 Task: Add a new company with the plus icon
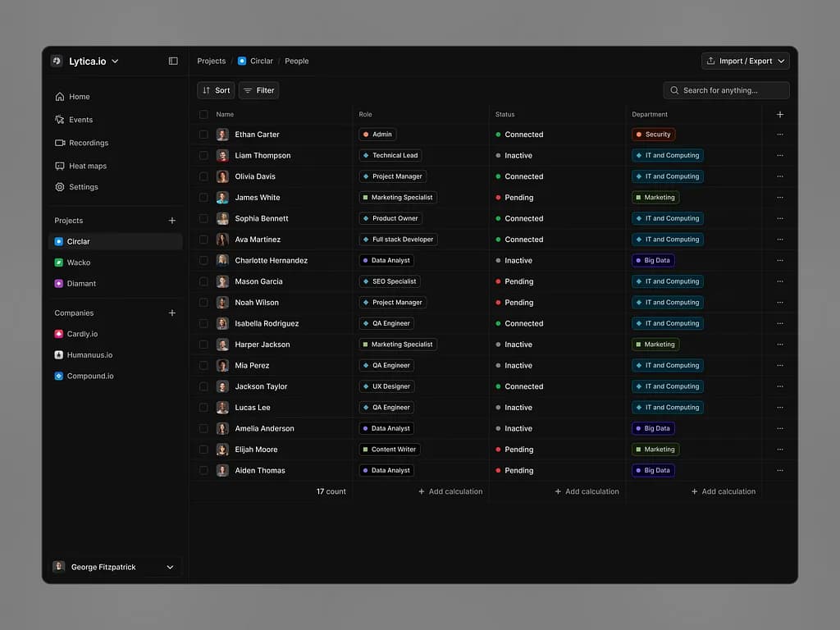tap(172, 313)
